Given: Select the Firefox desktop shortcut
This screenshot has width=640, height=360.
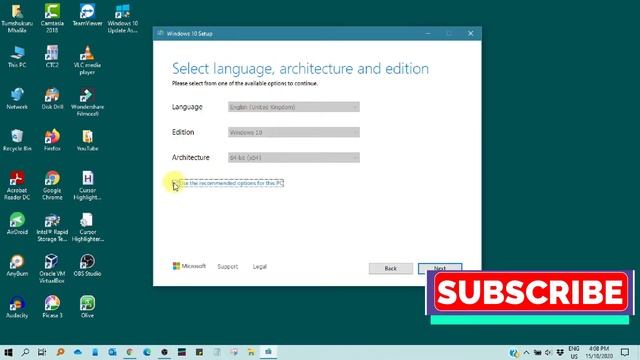Looking at the screenshot, I should click(52, 140).
